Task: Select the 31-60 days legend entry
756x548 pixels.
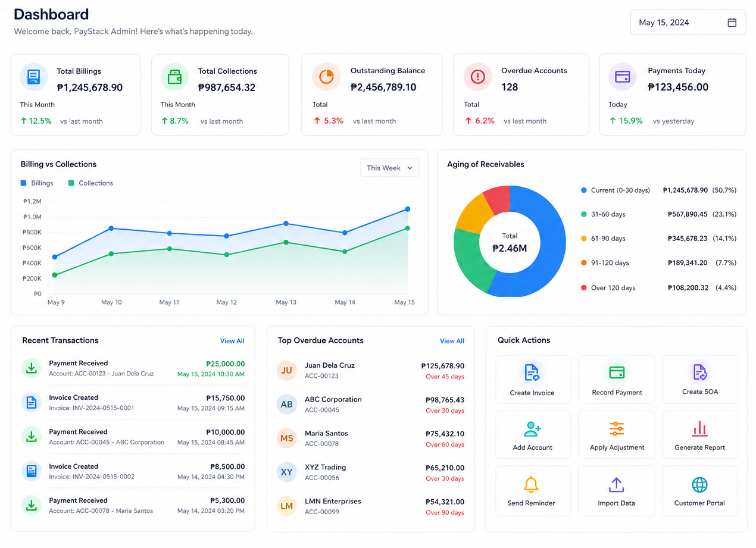Action: pyautogui.click(x=658, y=214)
